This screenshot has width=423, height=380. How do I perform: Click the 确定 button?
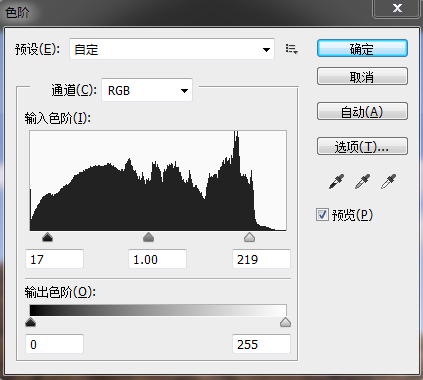pyautogui.click(x=362, y=49)
